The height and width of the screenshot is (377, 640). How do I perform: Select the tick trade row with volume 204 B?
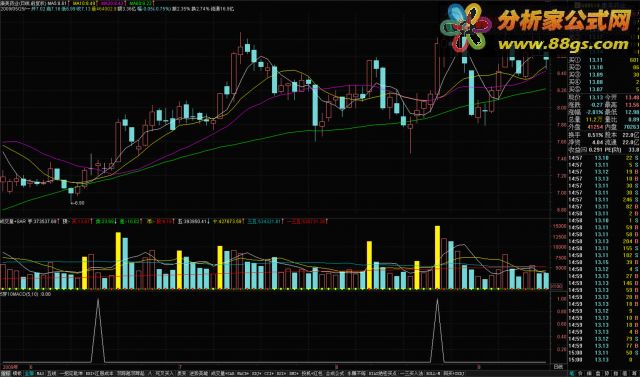604,241
